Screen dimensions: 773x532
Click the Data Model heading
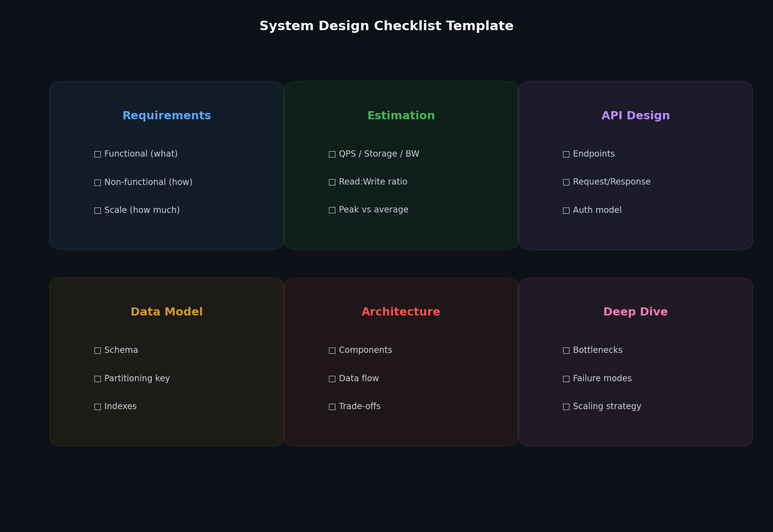(167, 312)
